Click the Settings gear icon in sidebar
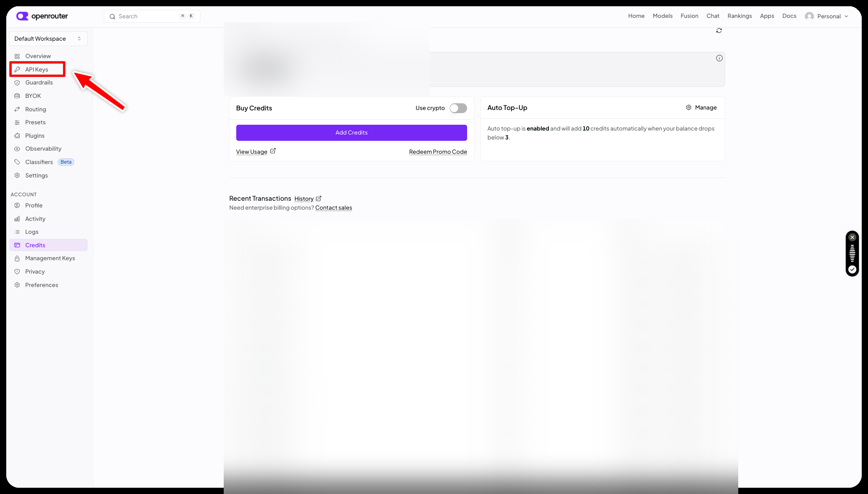868x494 pixels. [17, 176]
